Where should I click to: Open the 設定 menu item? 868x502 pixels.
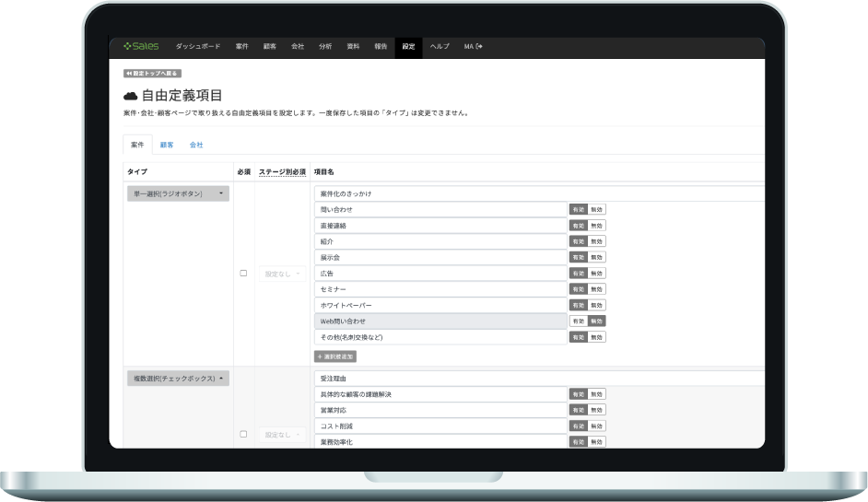point(408,46)
